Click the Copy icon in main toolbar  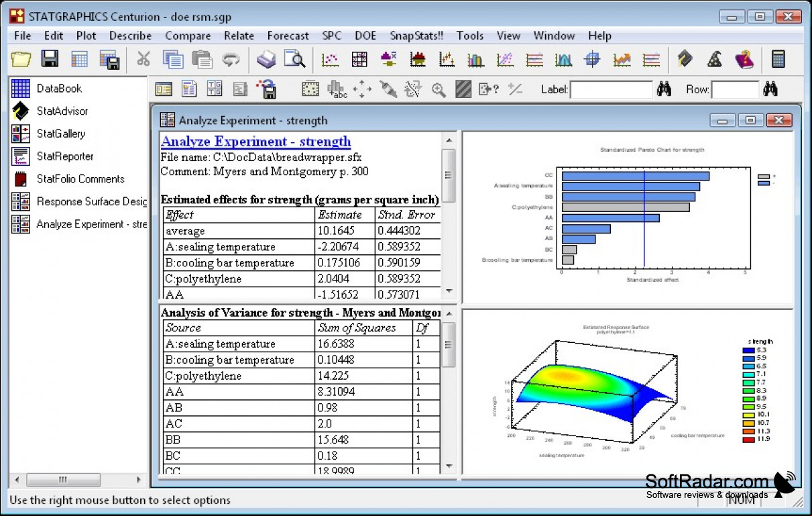173,59
